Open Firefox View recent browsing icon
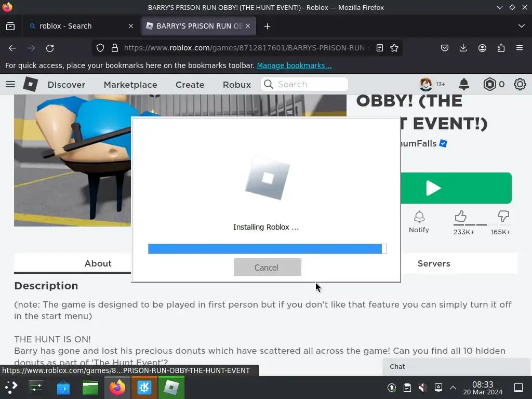The width and height of the screenshot is (532, 399). click(10, 26)
